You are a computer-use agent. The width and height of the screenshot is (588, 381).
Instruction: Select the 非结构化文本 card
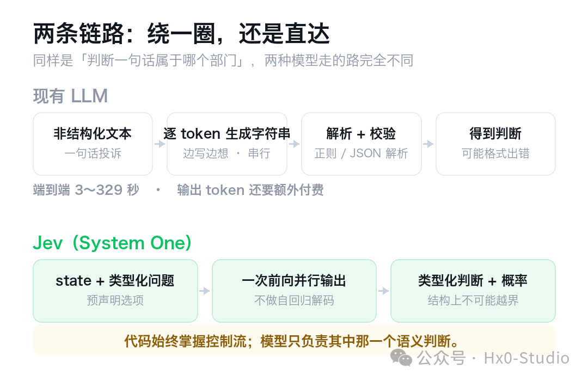click(93, 144)
